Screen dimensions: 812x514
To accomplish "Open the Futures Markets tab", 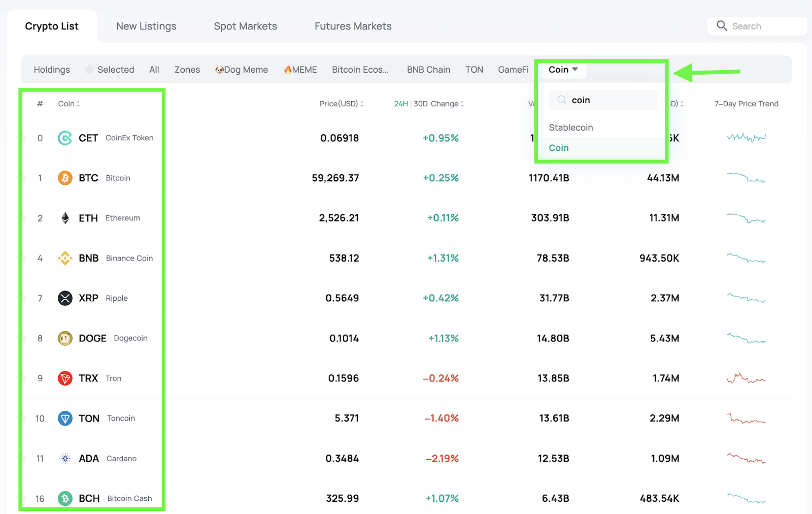I will point(353,26).
